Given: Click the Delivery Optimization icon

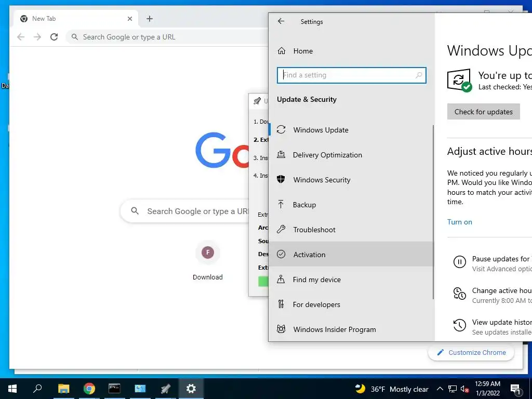Looking at the screenshot, I should pos(281,155).
